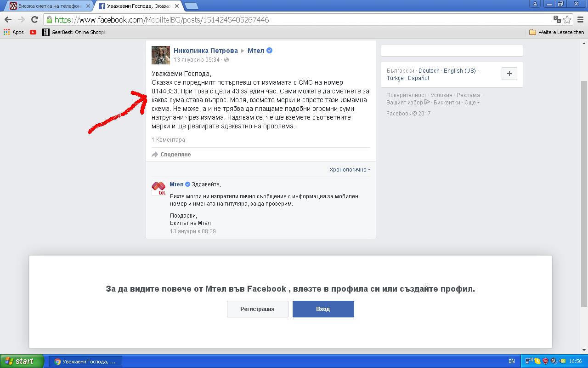
Task: Click the plus button for more languages
Action: pyautogui.click(x=509, y=74)
